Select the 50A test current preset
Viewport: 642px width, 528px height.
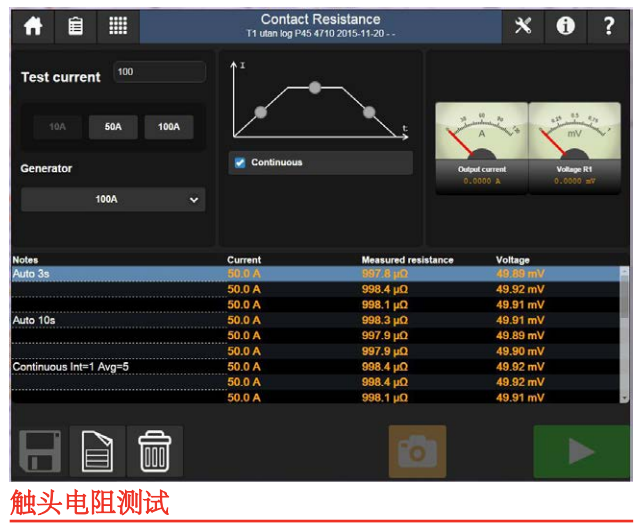[113, 127]
